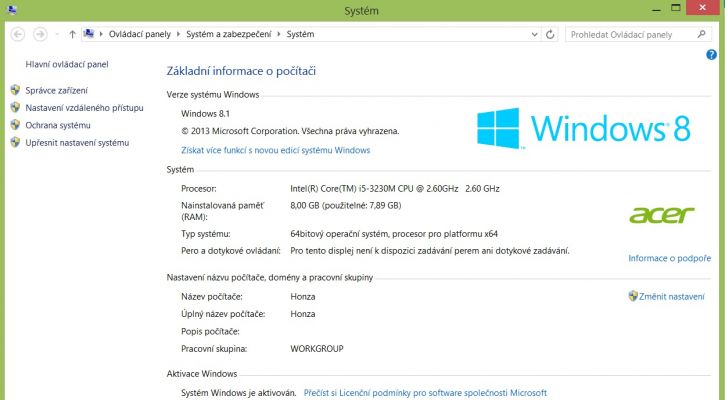The height and width of the screenshot is (400, 725).
Task: Open Informace o podpoře link
Action: coord(670,258)
